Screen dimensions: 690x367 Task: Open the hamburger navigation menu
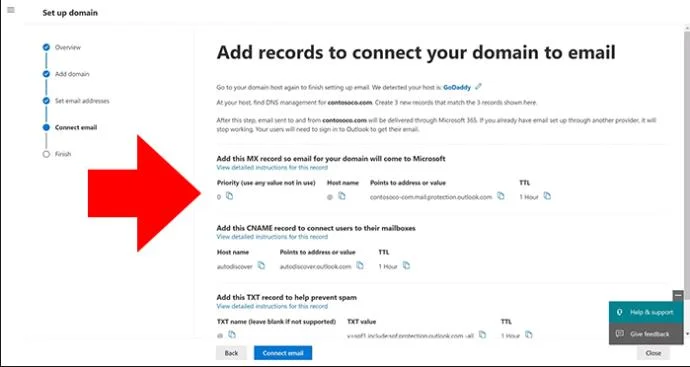11,10
